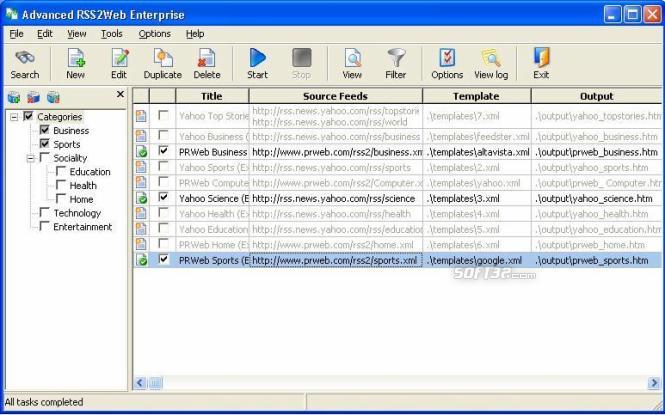Click the horizontal scrollbar right arrow
This screenshot has height=415, width=665.
click(x=654, y=383)
